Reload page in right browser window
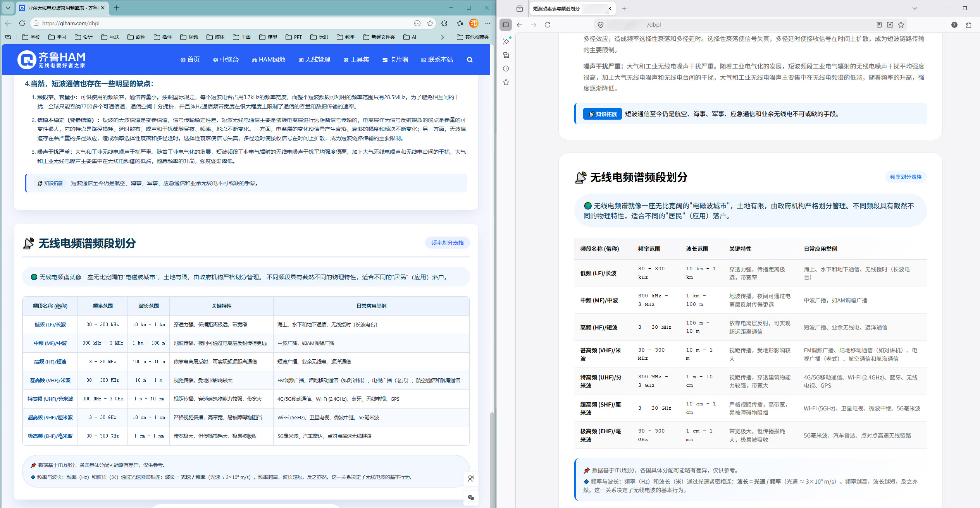The width and height of the screenshot is (980, 508). [x=548, y=25]
